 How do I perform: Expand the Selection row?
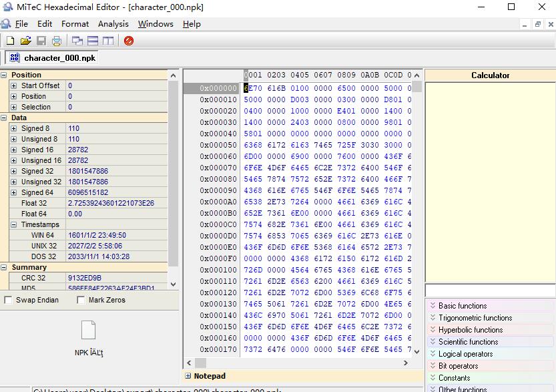pos(14,107)
